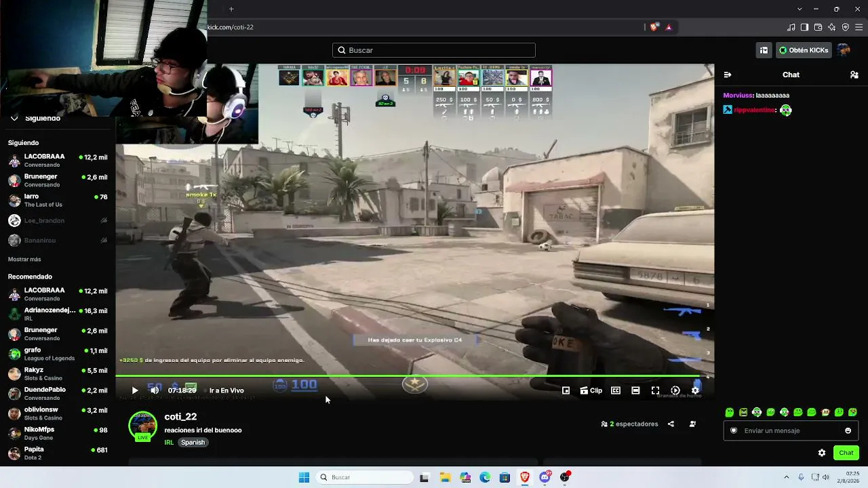This screenshot has height=488, width=868.
Task: Open grafo League of Legends channel
Action: point(58,354)
